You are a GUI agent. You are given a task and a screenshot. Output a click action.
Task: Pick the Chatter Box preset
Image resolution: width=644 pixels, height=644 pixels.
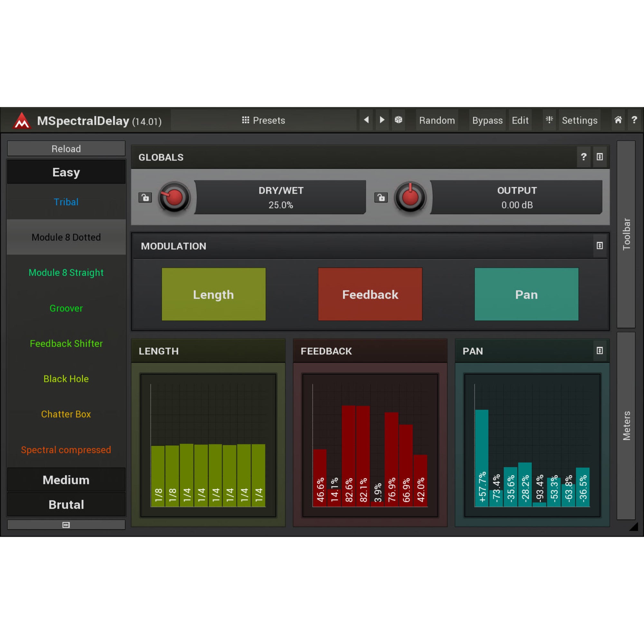coord(66,414)
